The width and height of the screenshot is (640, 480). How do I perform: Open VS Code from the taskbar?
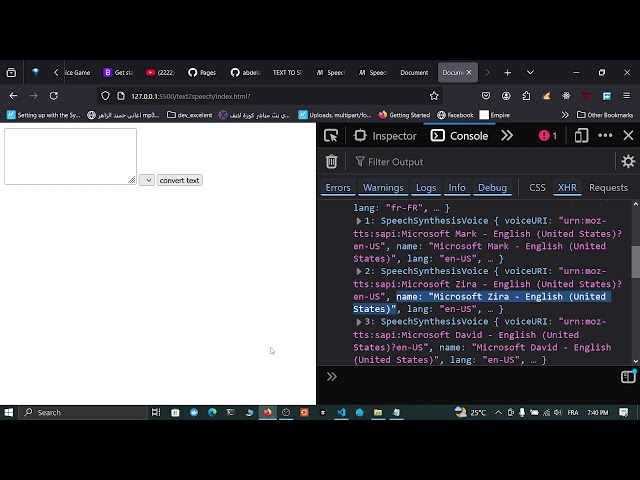[x=341, y=413]
